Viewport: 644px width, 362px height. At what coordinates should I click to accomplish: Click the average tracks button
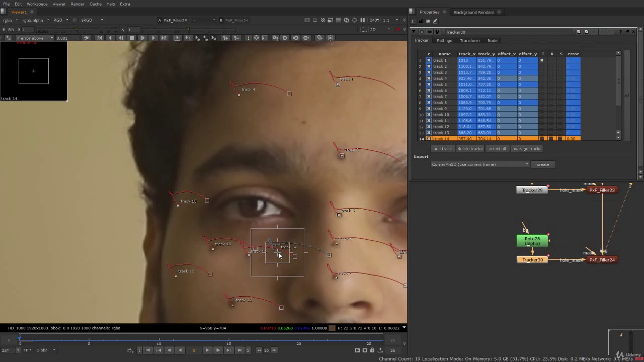pyautogui.click(x=526, y=149)
